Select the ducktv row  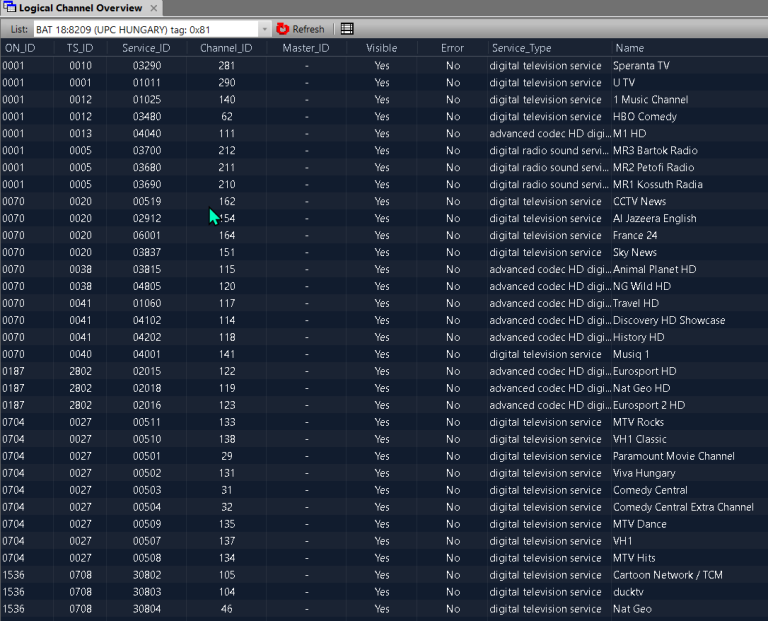click(x=384, y=592)
